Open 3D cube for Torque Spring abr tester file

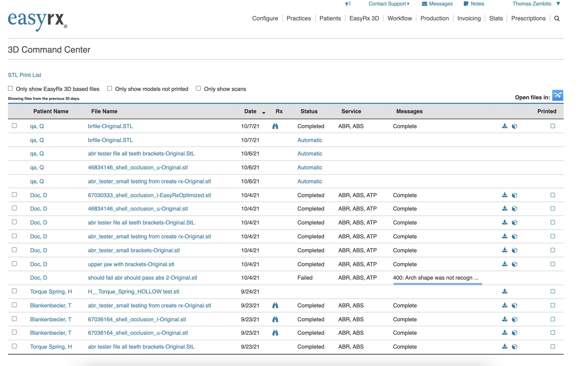515,347
